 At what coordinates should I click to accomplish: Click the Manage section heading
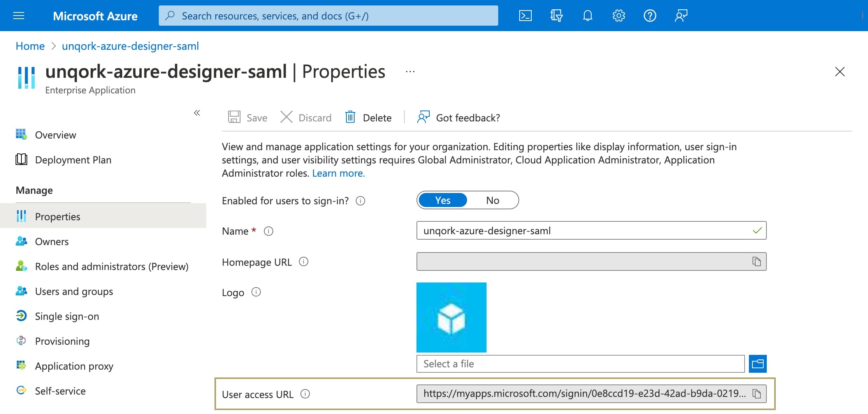pyautogui.click(x=34, y=190)
